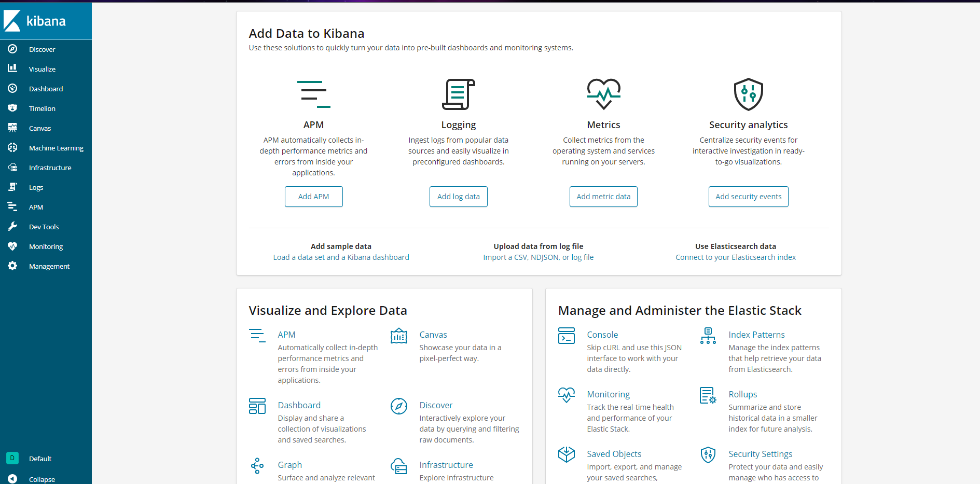Open Infrastructure from the side menu
This screenshot has width=980, height=484.
coord(50,168)
